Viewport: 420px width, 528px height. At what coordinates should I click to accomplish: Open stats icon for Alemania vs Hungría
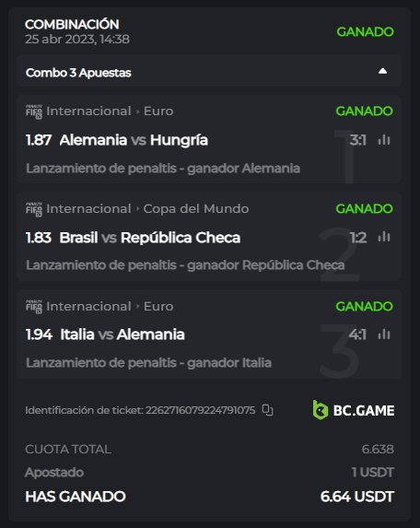384,140
